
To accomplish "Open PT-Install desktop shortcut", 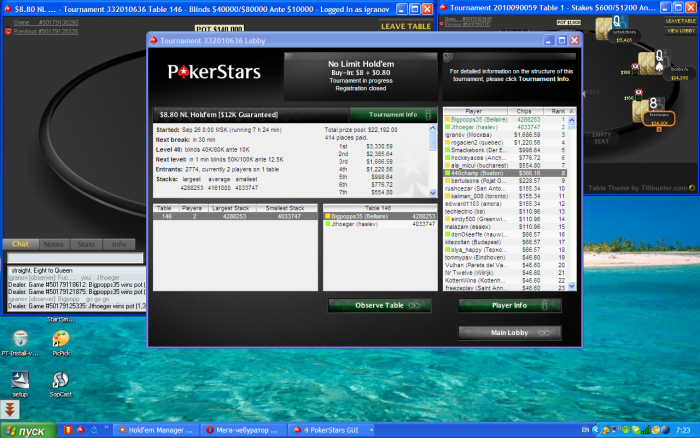I will (20, 343).
